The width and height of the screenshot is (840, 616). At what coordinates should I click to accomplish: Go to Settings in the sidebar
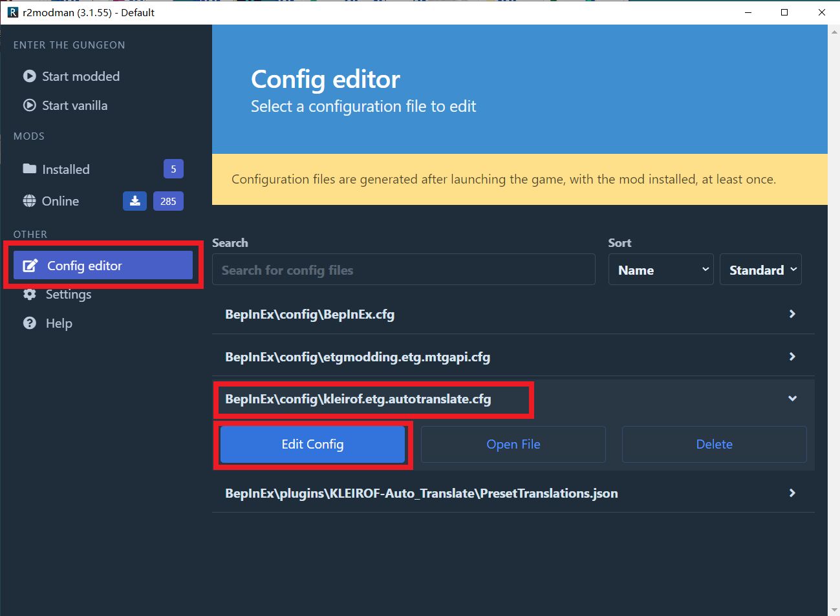69,294
